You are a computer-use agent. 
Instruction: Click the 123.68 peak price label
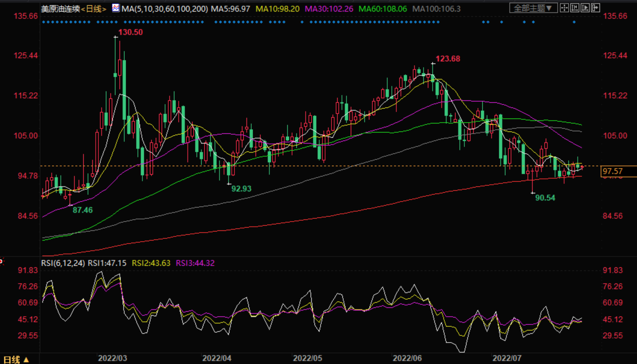click(447, 59)
